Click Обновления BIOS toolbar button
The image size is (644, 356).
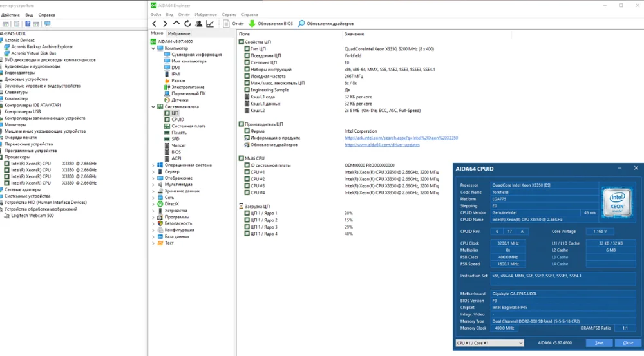pyautogui.click(x=271, y=24)
